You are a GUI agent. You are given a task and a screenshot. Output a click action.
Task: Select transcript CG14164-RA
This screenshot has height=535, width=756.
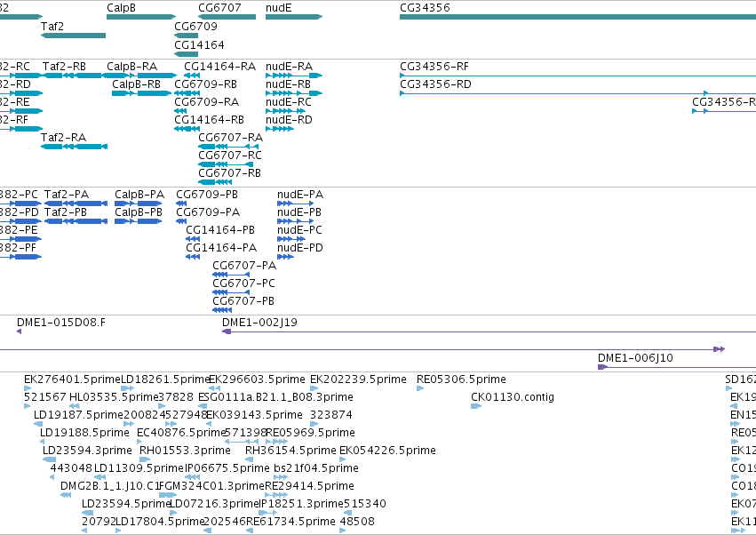click(x=219, y=66)
